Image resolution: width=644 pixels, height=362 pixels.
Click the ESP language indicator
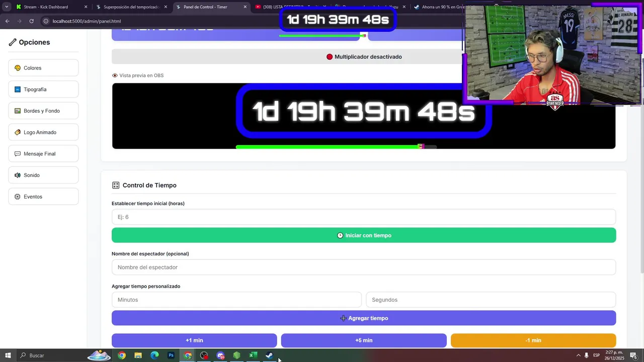(596, 355)
